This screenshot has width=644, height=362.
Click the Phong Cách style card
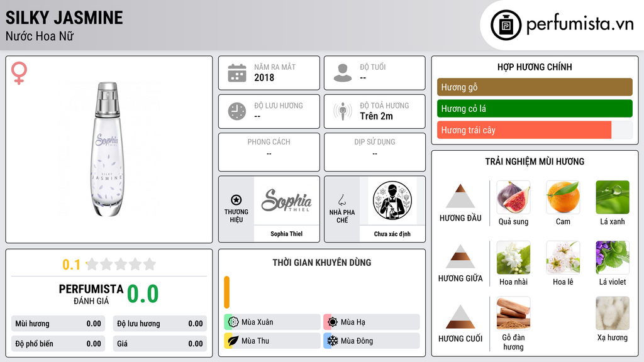pos(269,152)
